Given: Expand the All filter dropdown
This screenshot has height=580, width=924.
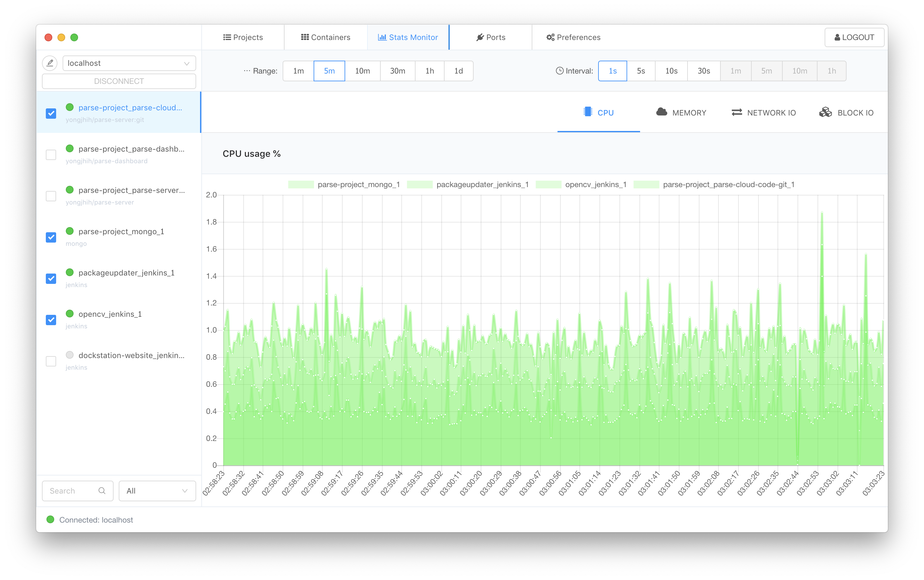Looking at the screenshot, I should point(157,491).
